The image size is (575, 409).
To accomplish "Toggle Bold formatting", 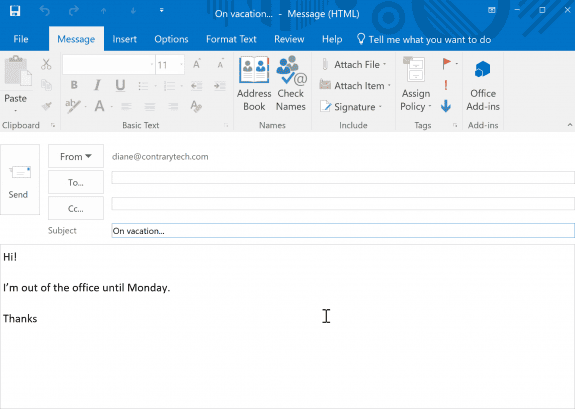I will 74,85.
